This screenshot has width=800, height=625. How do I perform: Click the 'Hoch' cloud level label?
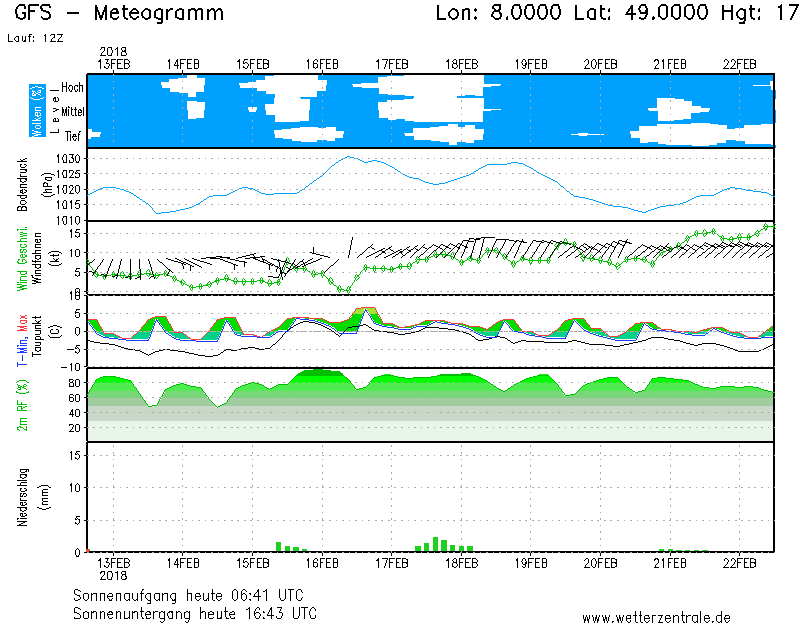tap(72, 88)
